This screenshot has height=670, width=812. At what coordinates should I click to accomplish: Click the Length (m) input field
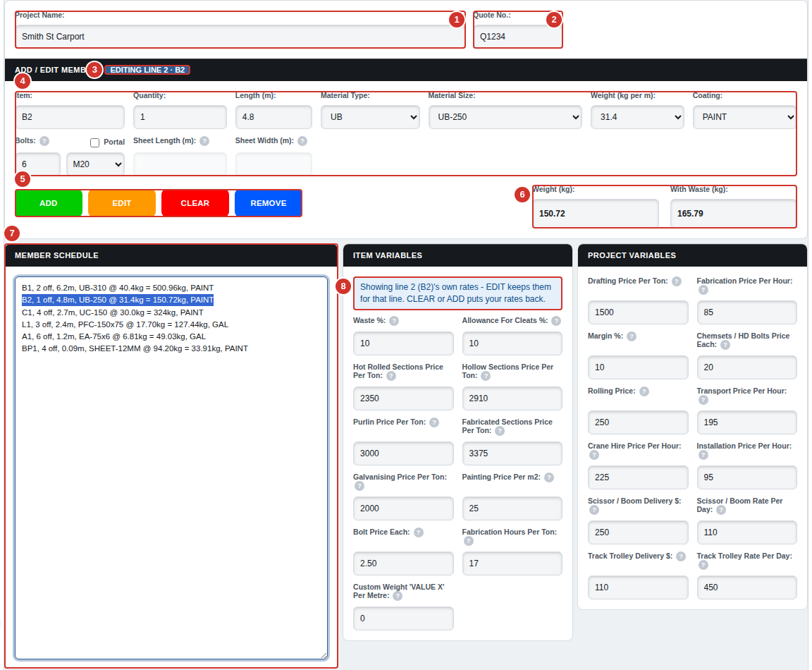[273, 117]
